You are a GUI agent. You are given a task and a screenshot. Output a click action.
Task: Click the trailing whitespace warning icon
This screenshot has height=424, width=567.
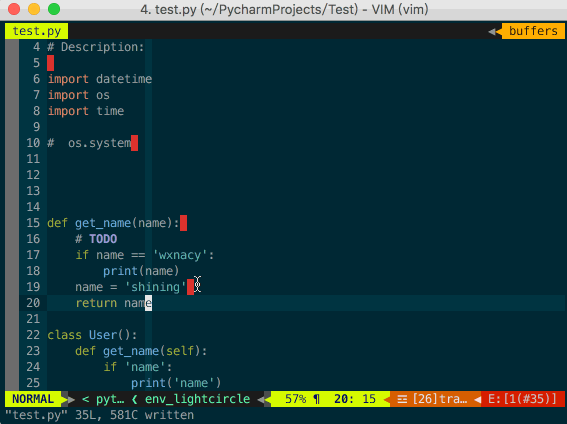click(x=402, y=399)
